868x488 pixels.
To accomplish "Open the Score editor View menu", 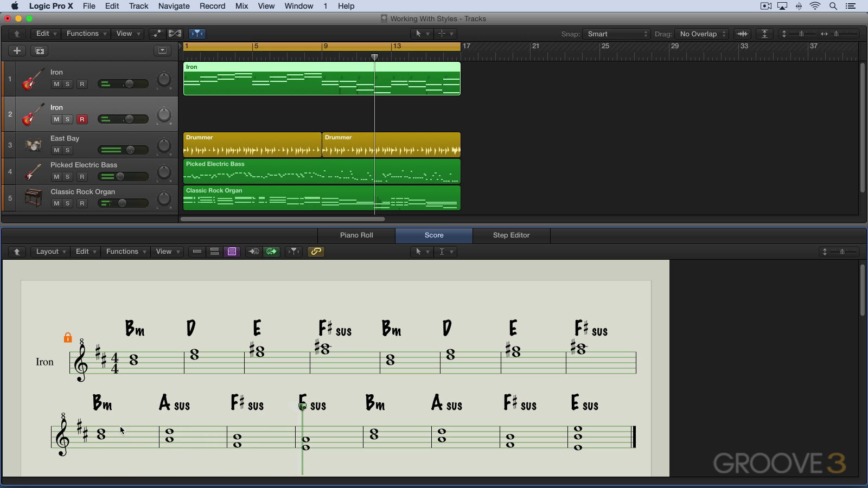I will pos(167,252).
